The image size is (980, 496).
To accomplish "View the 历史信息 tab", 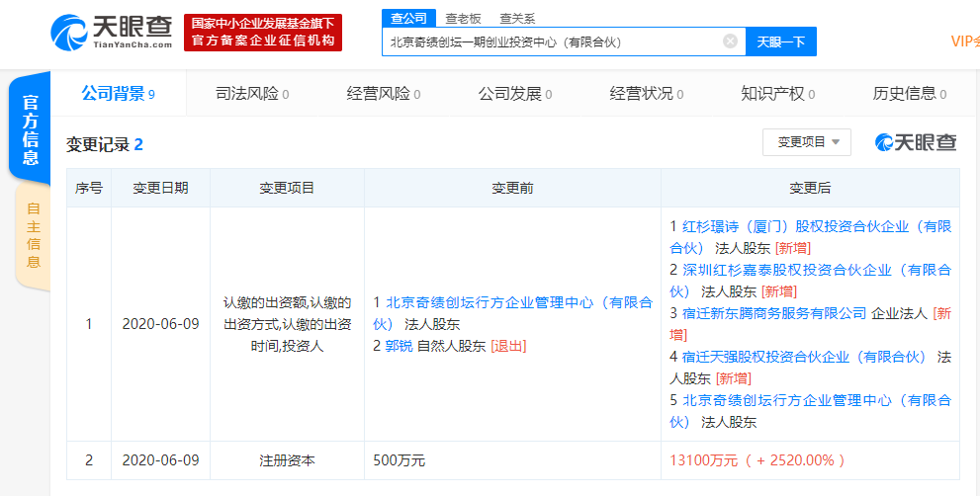I will (910, 94).
